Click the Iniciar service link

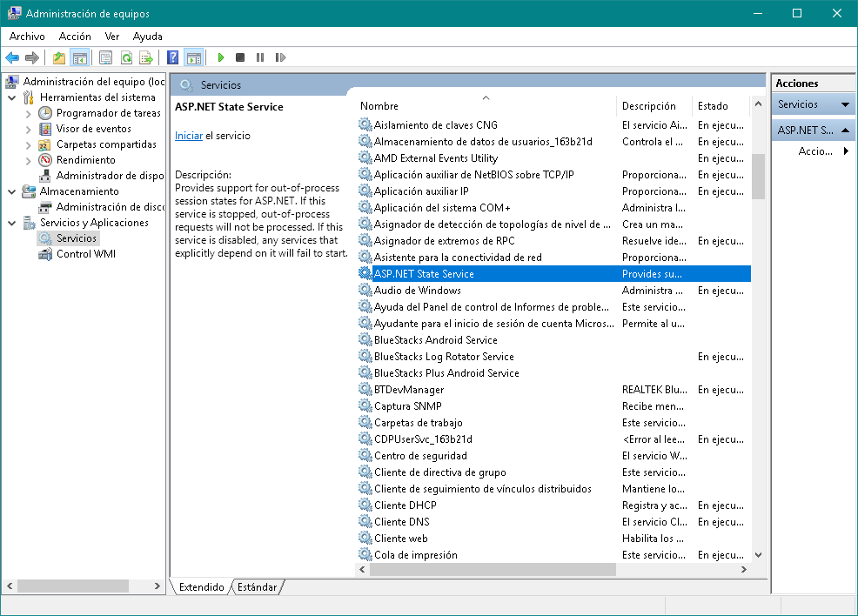click(x=188, y=136)
